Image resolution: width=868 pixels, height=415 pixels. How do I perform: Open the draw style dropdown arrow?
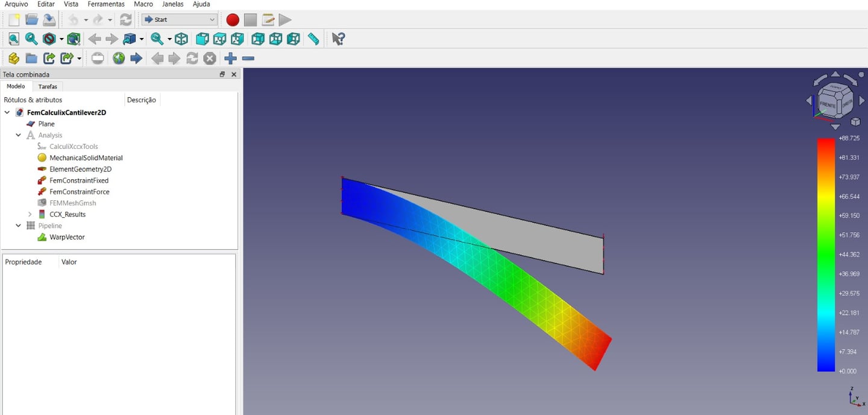tap(61, 40)
